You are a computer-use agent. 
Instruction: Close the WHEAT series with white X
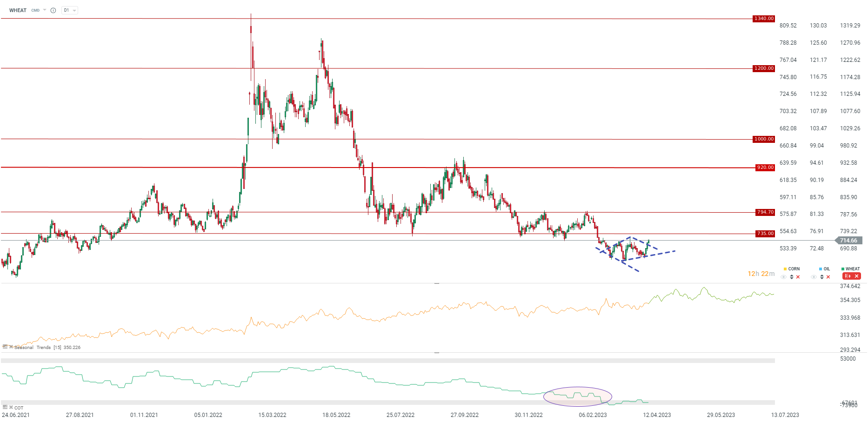[857, 276]
